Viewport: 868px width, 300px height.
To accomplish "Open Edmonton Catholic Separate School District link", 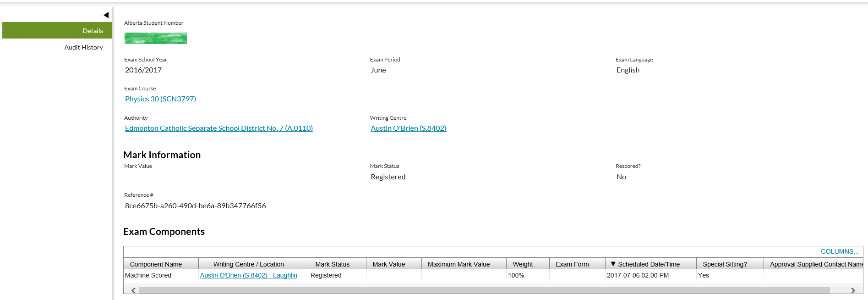I will 218,128.
